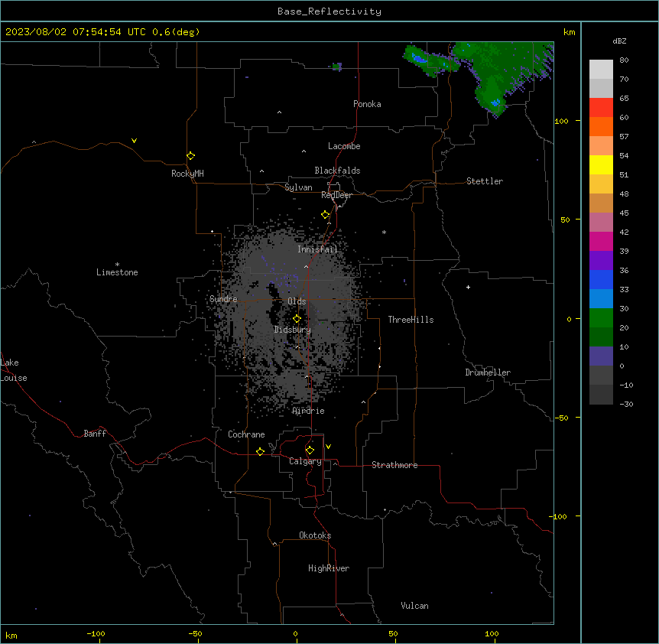Click the yellow diamond marker beside RockyMH
Viewport: 659px width, 644px height.
[x=191, y=156]
